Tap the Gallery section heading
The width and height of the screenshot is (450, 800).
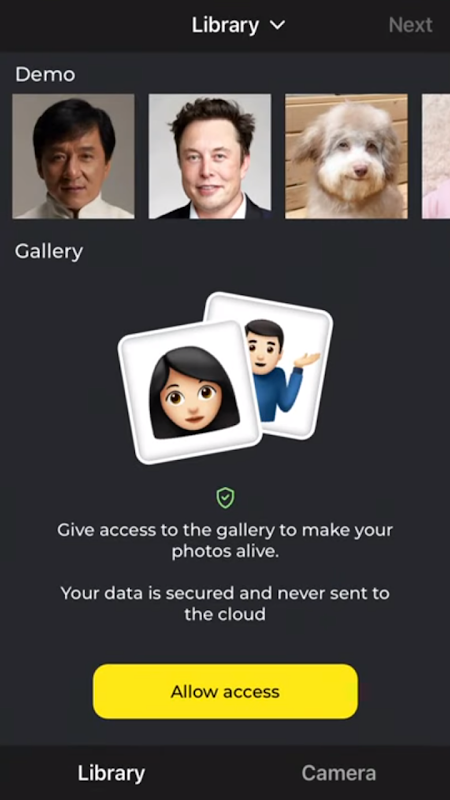tap(49, 252)
